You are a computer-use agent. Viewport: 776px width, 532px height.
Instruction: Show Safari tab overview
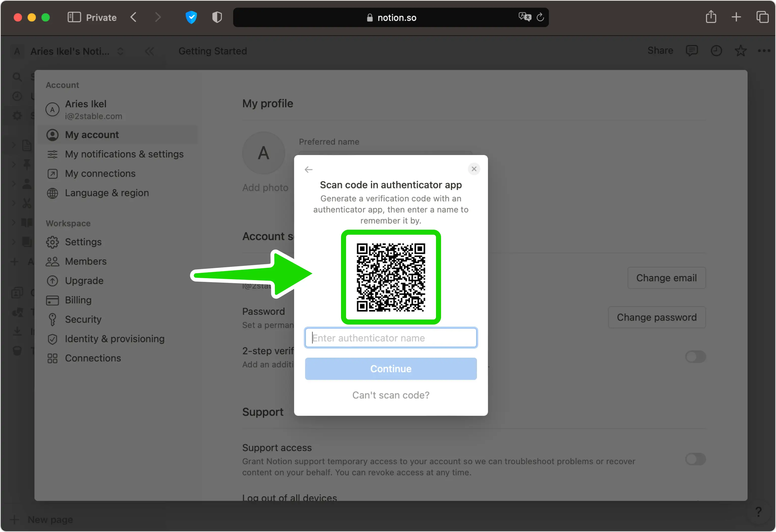762,17
